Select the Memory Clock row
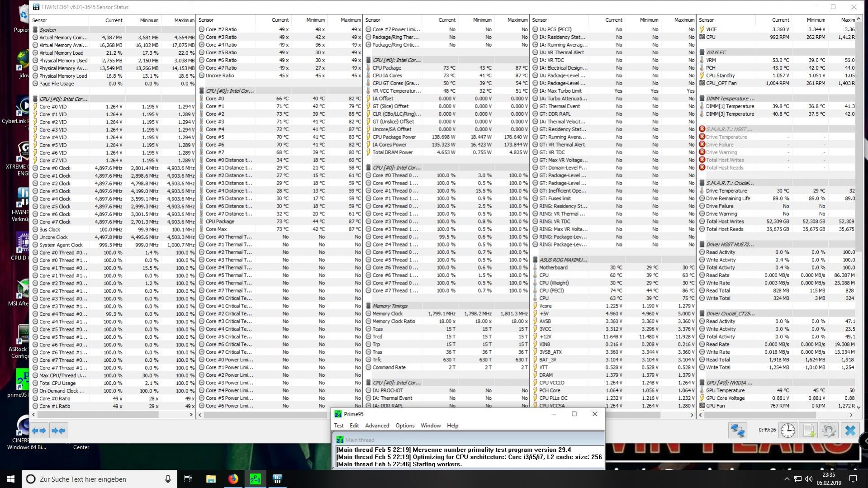 (x=446, y=314)
